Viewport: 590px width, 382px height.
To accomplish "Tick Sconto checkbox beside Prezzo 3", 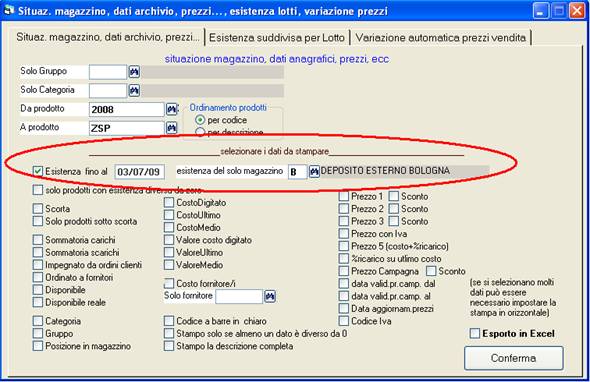I will pos(394,221).
